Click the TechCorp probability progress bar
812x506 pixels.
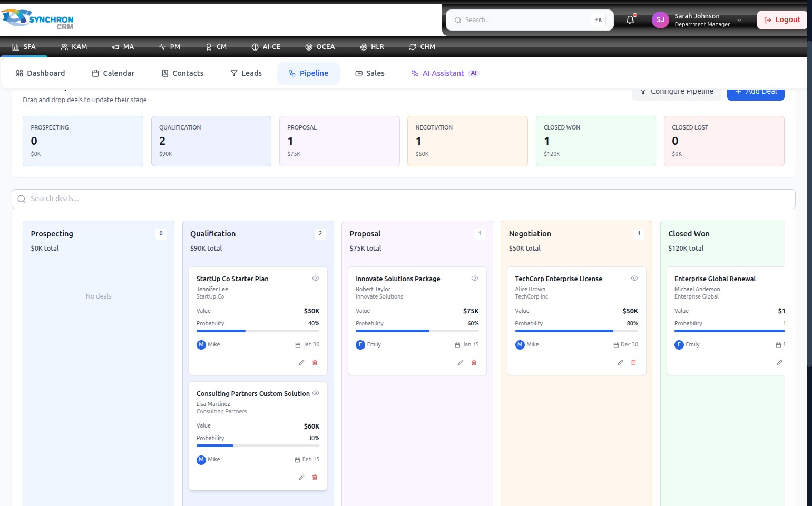(576, 331)
